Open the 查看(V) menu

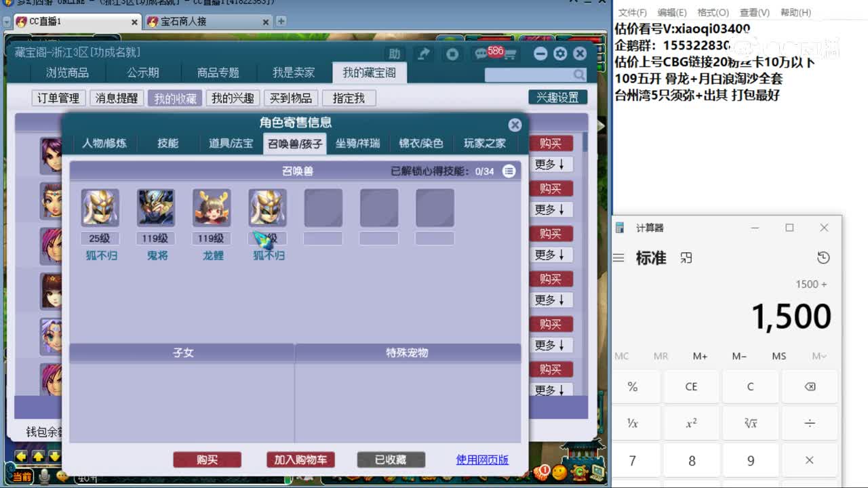click(x=755, y=12)
